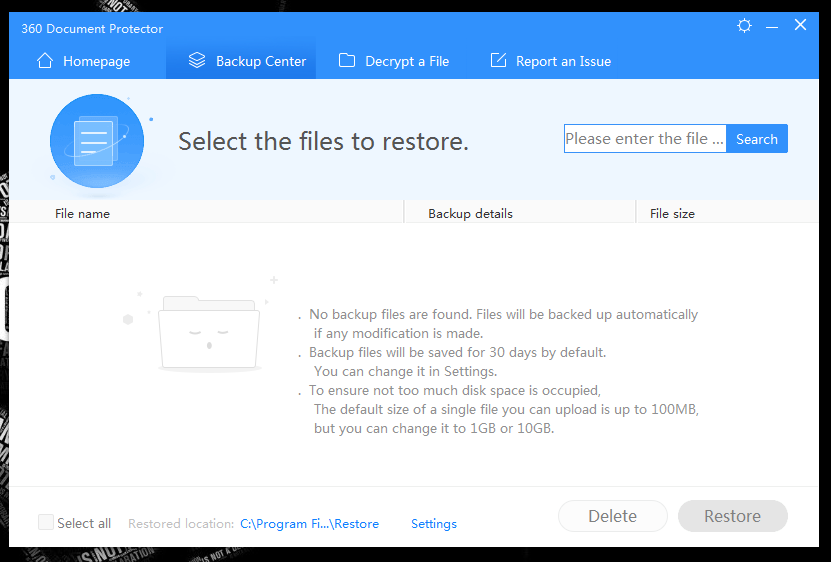Click the "360 Document Protector" window title
This screenshot has height=562, width=831.
pyautogui.click(x=92, y=29)
